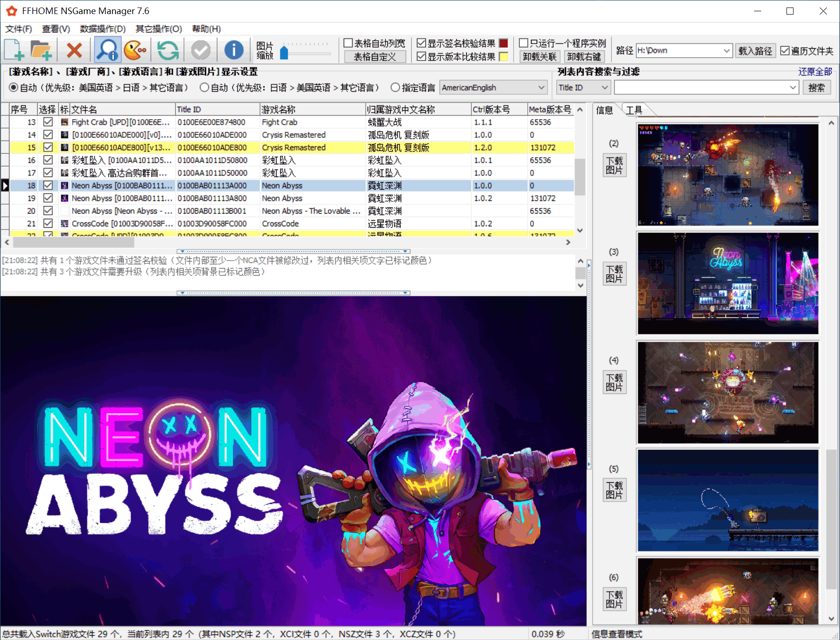This screenshot has height=640, width=840.
Task: Click the 还原全部 link
Action: [x=815, y=71]
